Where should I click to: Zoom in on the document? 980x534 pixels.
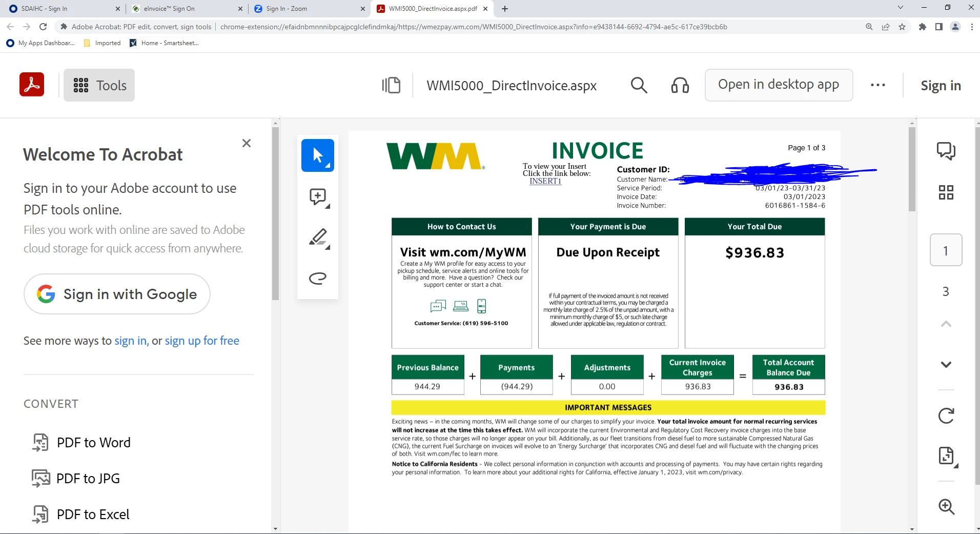coord(946,507)
